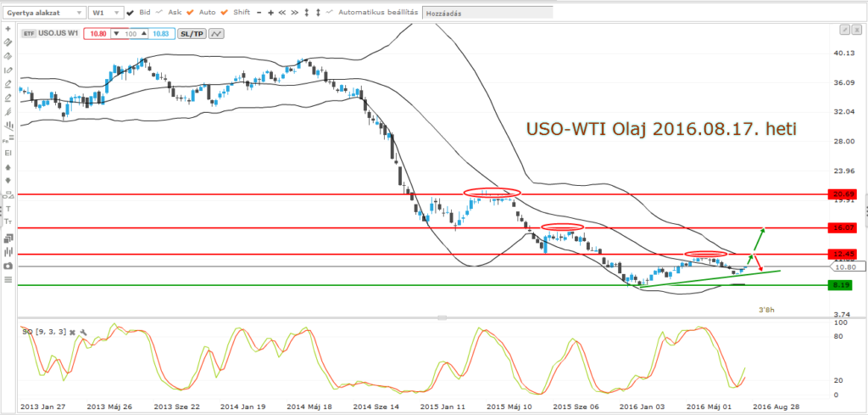Click the 2015 Jan 11 date label
The image size is (868, 415).
pos(442,407)
